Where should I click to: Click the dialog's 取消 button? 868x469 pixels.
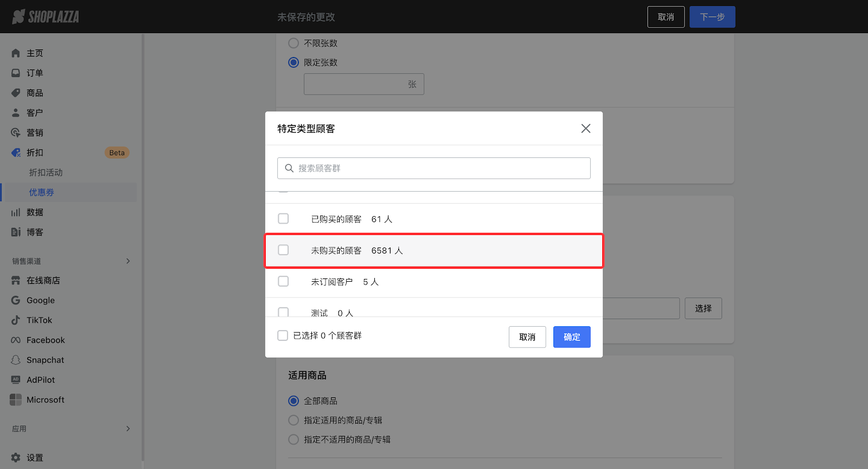coord(527,337)
